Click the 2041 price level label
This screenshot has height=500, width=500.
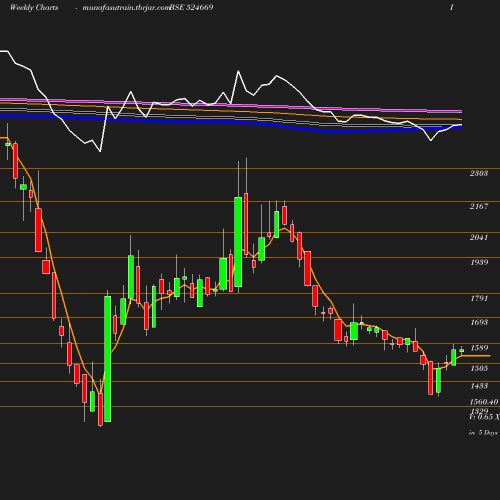479,237
